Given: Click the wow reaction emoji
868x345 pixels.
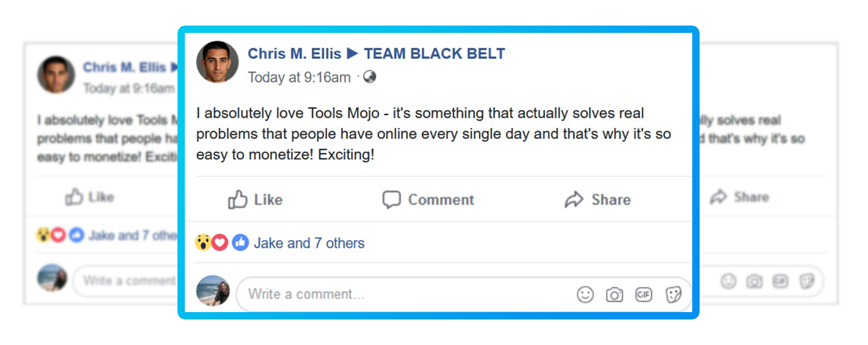Looking at the screenshot, I should coord(202,243).
